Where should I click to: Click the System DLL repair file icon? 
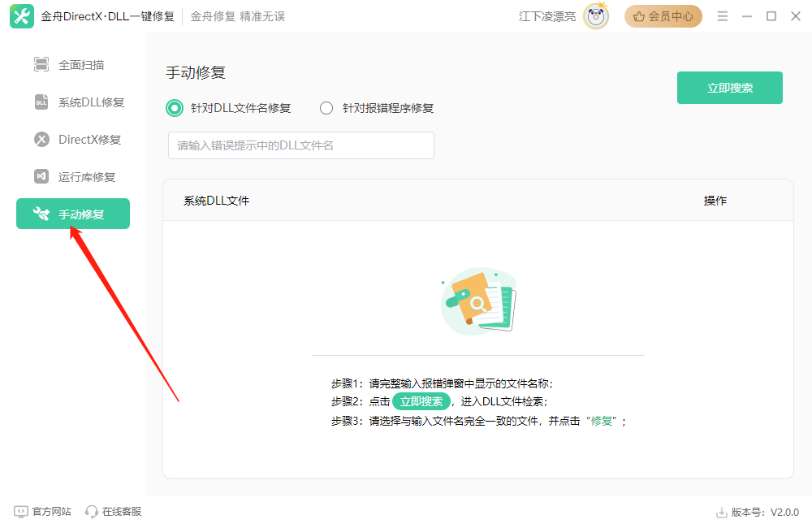(41, 102)
